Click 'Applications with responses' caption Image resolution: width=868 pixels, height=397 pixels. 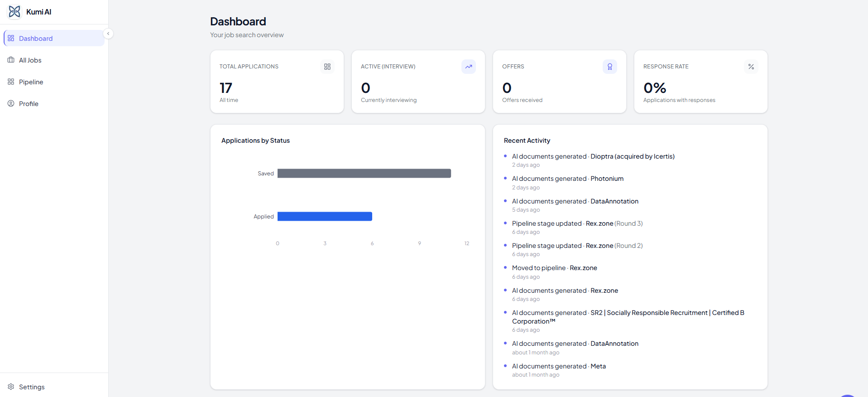tap(679, 100)
